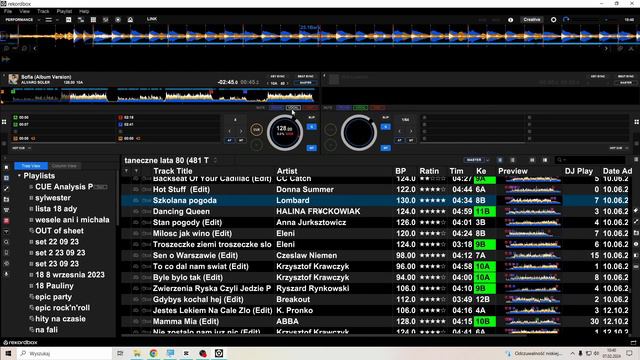This screenshot has height=360, width=640.
Task: Seek within deck 1 overview waveform
Action: click(163, 96)
